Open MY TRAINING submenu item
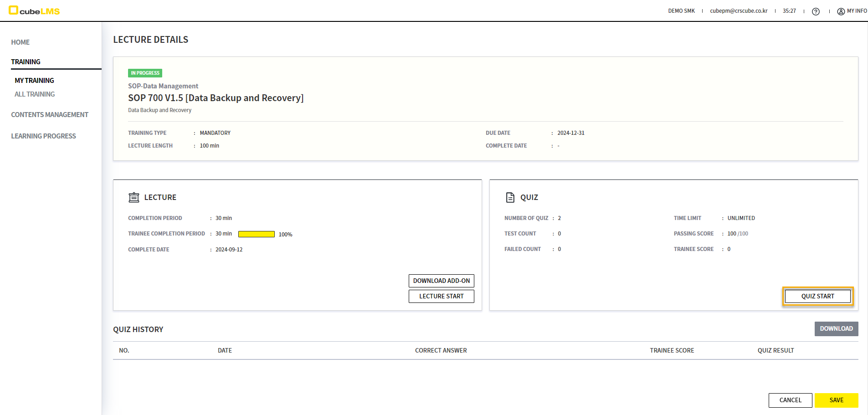The image size is (868, 415). tap(35, 81)
